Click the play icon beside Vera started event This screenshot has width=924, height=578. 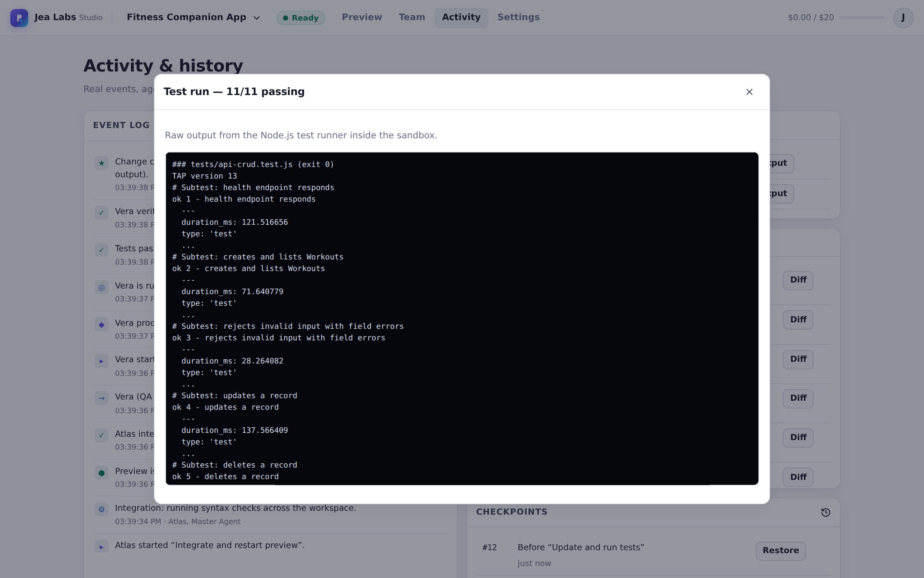pos(101,361)
